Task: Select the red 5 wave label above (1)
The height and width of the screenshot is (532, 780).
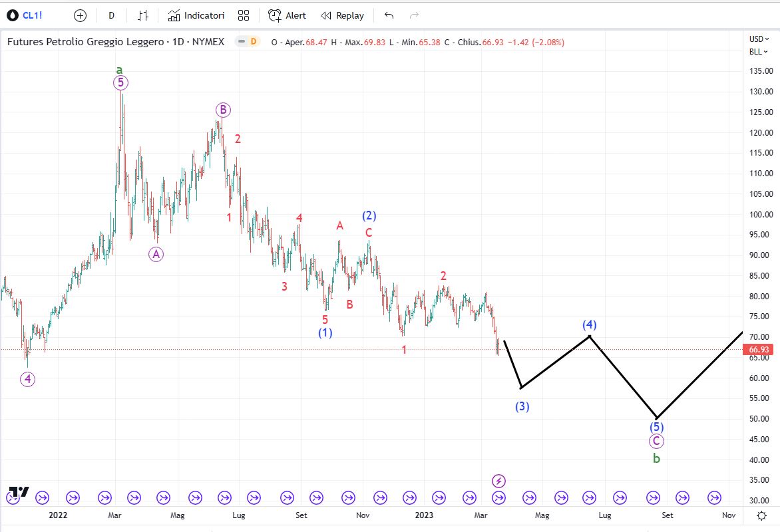Action: [325, 320]
